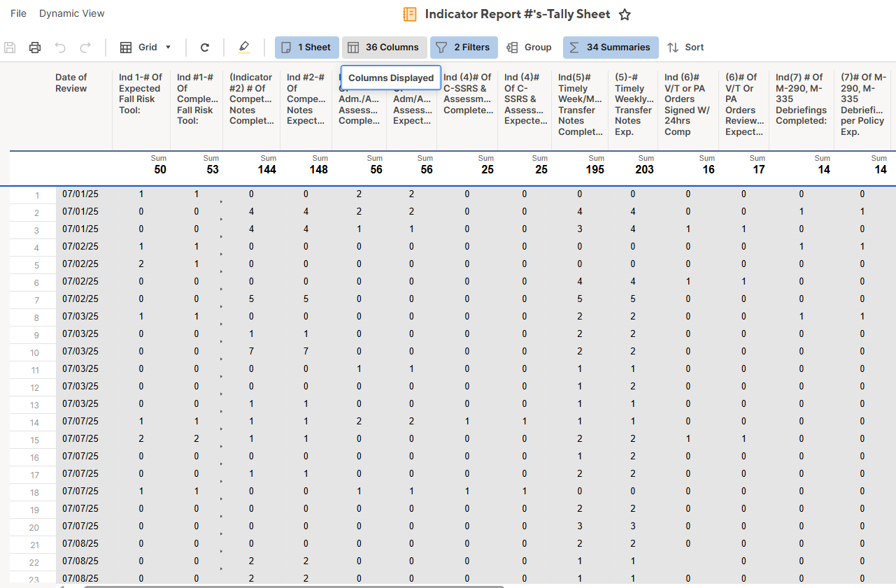Click the 36 Columns button
Screen dimensions: 896x588
(385, 48)
